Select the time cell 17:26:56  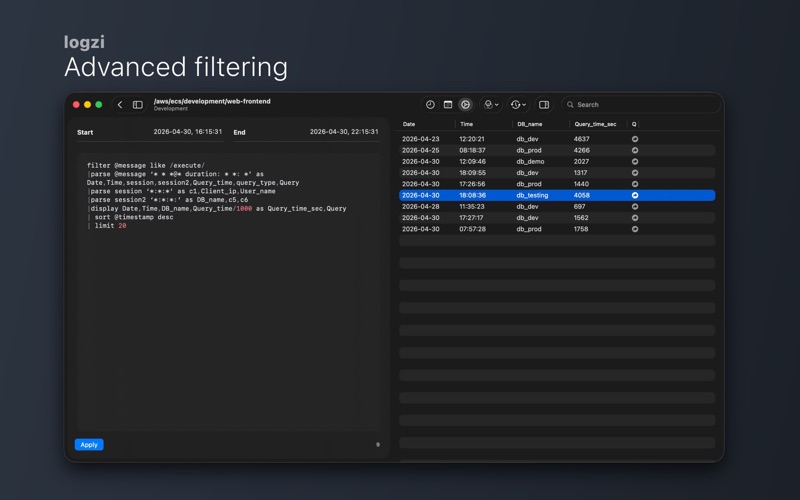pos(472,184)
